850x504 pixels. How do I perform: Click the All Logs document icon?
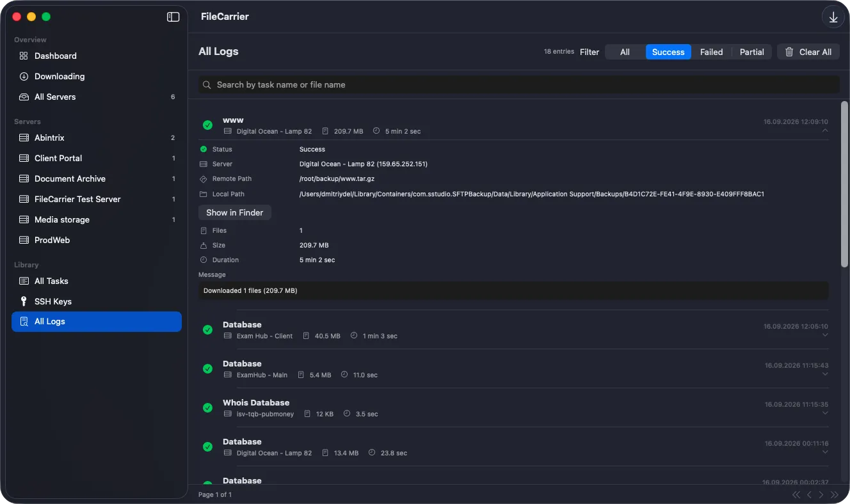24,321
